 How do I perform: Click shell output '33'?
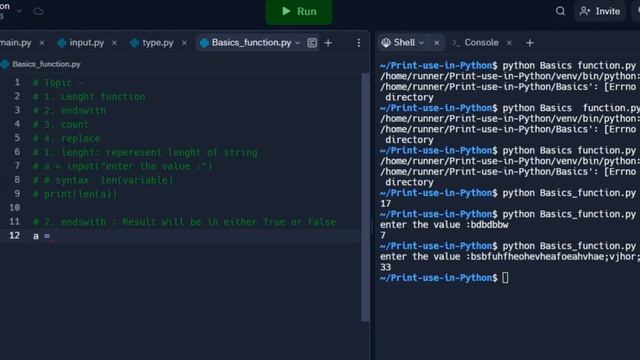click(x=385, y=267)
